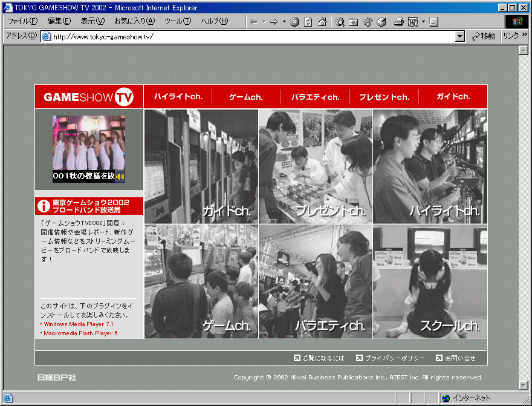Open the Forward history dropdown arrow
532x406 pixels.
(284, 22)
